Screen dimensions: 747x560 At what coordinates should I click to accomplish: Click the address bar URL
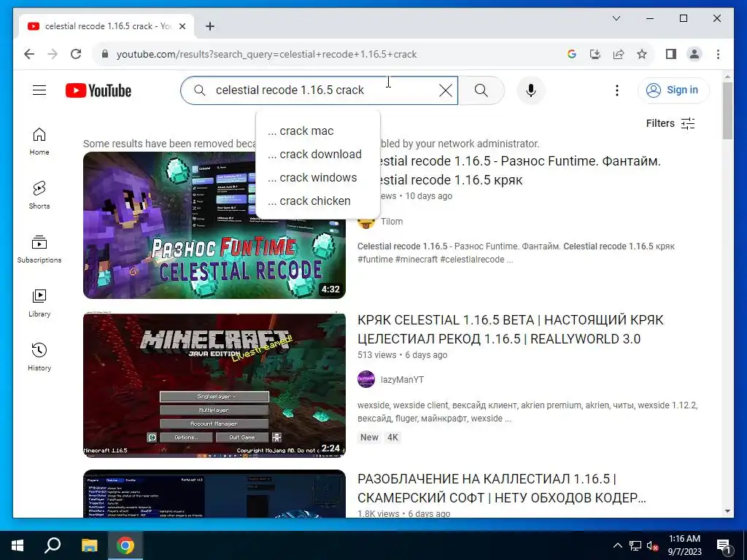click(266, 54)
